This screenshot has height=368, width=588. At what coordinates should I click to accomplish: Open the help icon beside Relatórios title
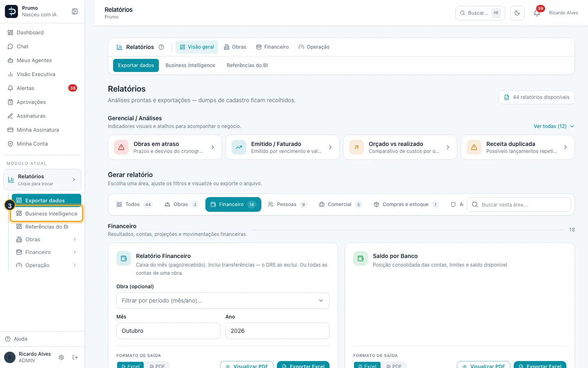coord(161,47)
